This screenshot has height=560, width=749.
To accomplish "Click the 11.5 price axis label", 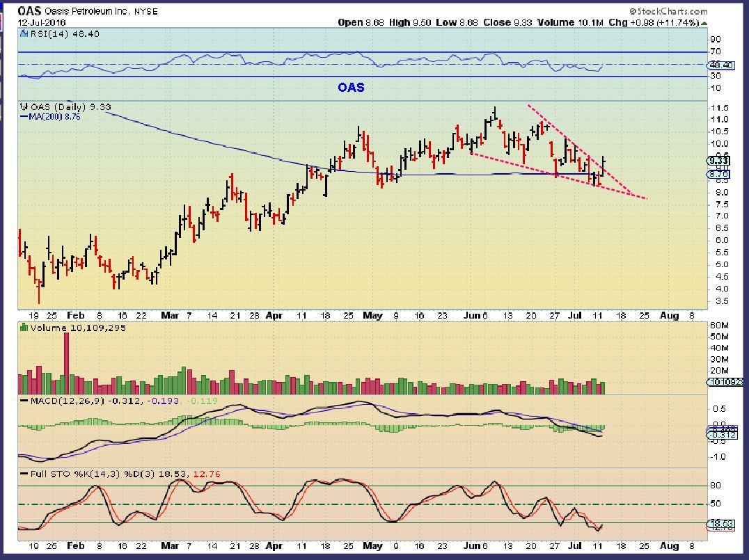I will [719, 108].
